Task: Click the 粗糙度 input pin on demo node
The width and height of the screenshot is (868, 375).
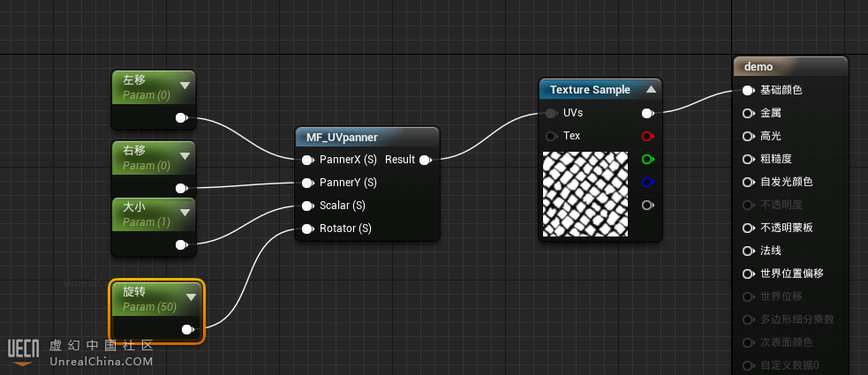Action: [748, 159]
